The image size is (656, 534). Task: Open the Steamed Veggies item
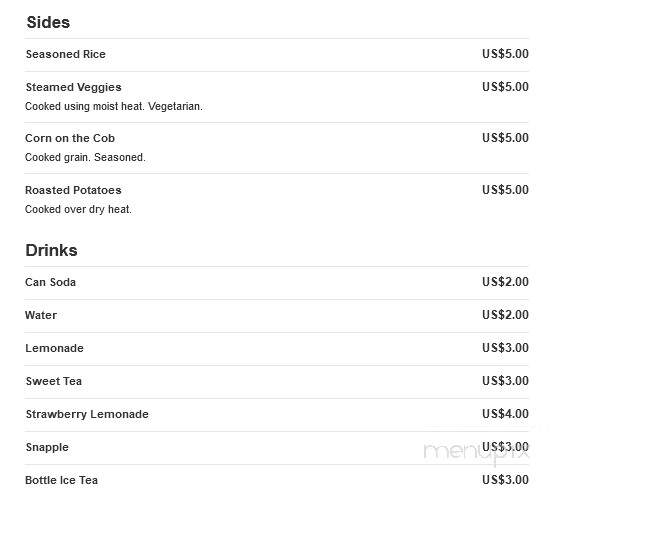(74, 87)
